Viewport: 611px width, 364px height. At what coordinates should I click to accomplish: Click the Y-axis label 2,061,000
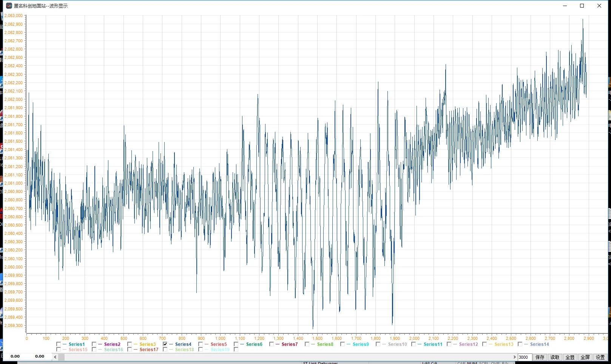(x=14, y=183)
